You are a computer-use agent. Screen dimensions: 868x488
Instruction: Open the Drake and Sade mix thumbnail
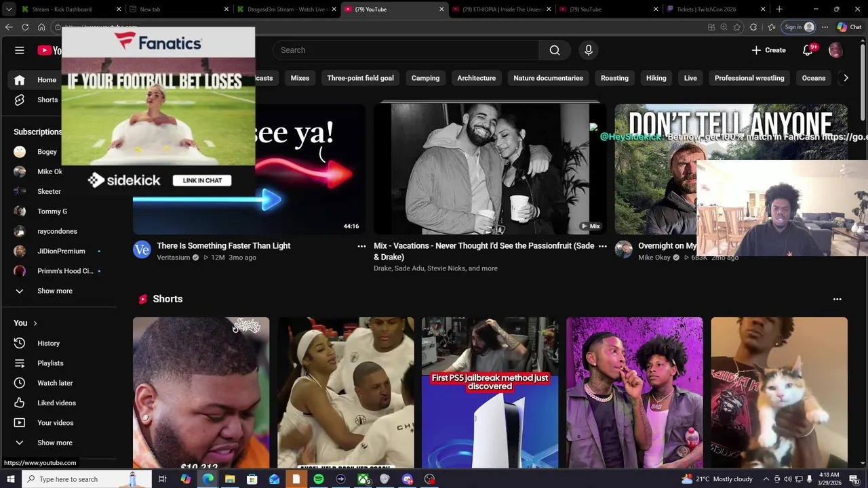coord(490,169)
